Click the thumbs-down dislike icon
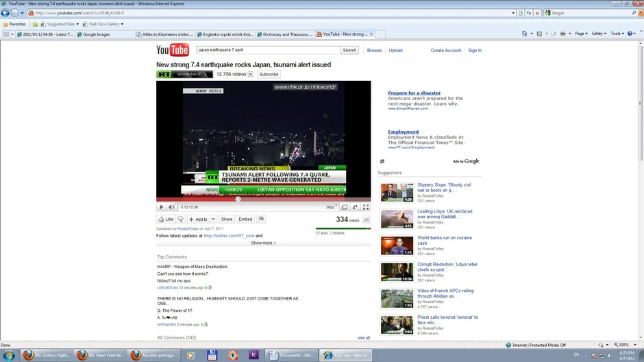644x362 pixels. click(x=181, y=219)
